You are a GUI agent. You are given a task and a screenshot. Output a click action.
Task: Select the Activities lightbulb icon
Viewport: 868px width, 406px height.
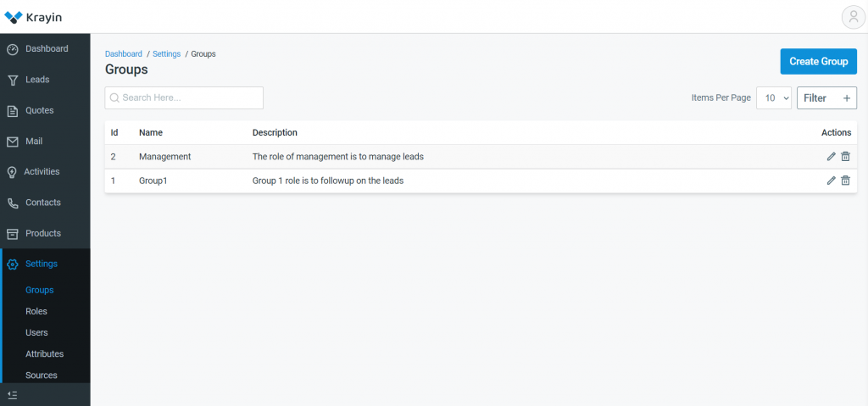12,172
